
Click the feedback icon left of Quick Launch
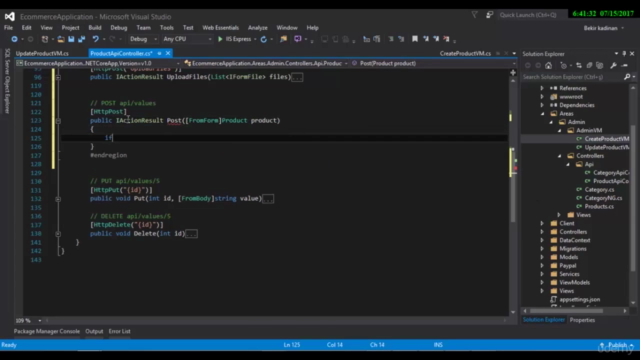coord(489,15)
